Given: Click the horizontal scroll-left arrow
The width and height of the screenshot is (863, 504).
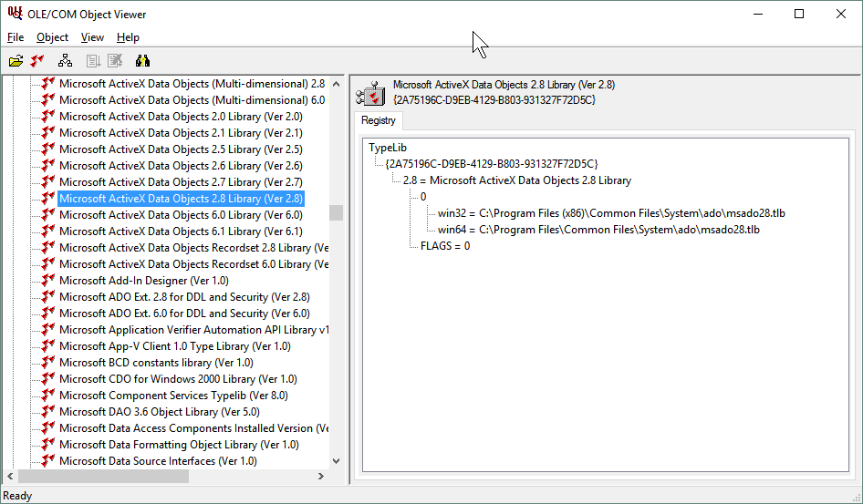Looking at the screenshot, I should (10, 476).
